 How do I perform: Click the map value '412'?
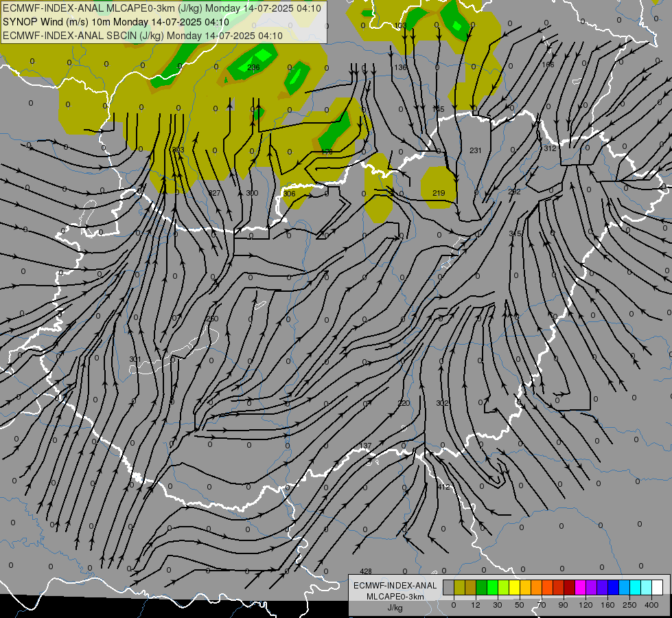[444, 487]
